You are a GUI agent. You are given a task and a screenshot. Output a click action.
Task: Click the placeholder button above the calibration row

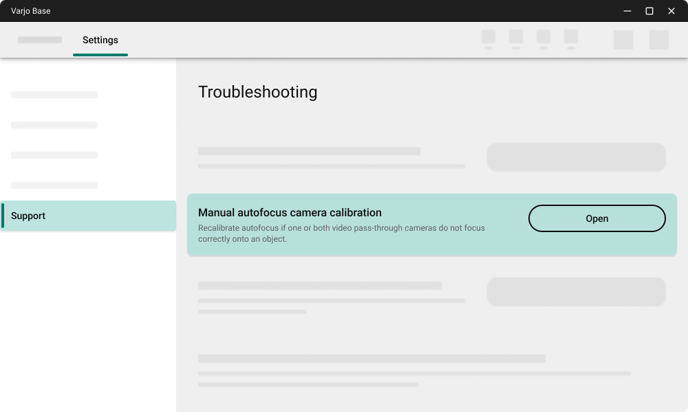click(x=576, y=157)
